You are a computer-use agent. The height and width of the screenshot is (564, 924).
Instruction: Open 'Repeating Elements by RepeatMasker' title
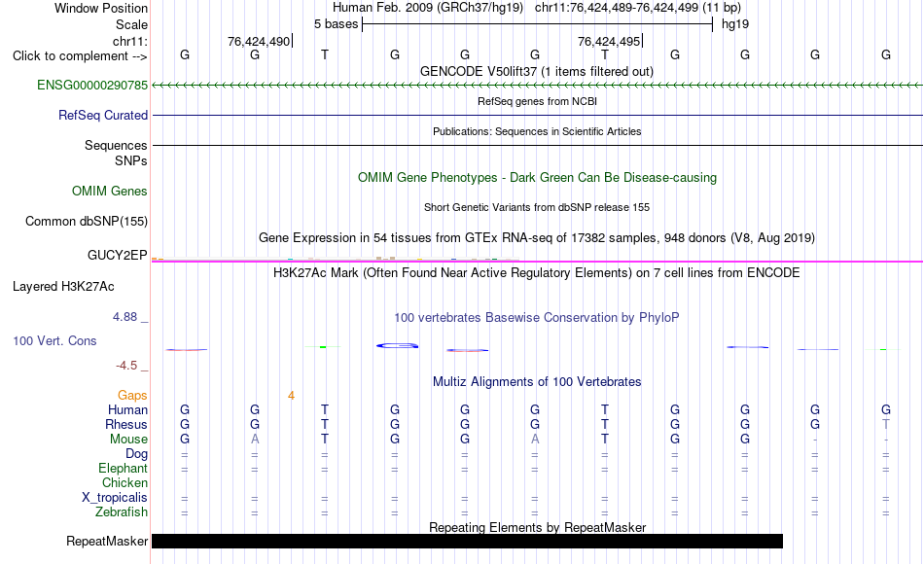pos(537,527)
